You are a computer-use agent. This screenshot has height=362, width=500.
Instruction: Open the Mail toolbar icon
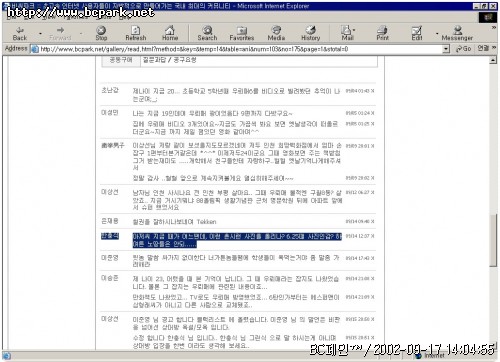347,33
